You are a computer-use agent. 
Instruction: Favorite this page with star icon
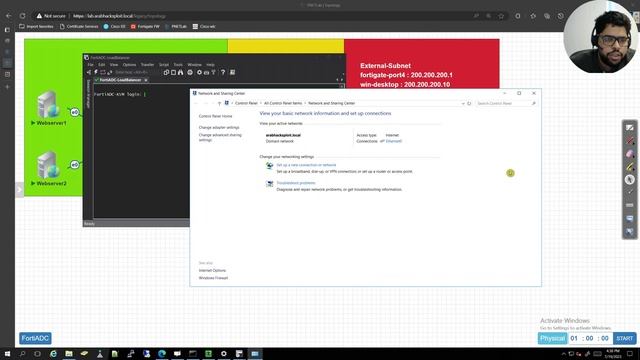tap(501, 16)
